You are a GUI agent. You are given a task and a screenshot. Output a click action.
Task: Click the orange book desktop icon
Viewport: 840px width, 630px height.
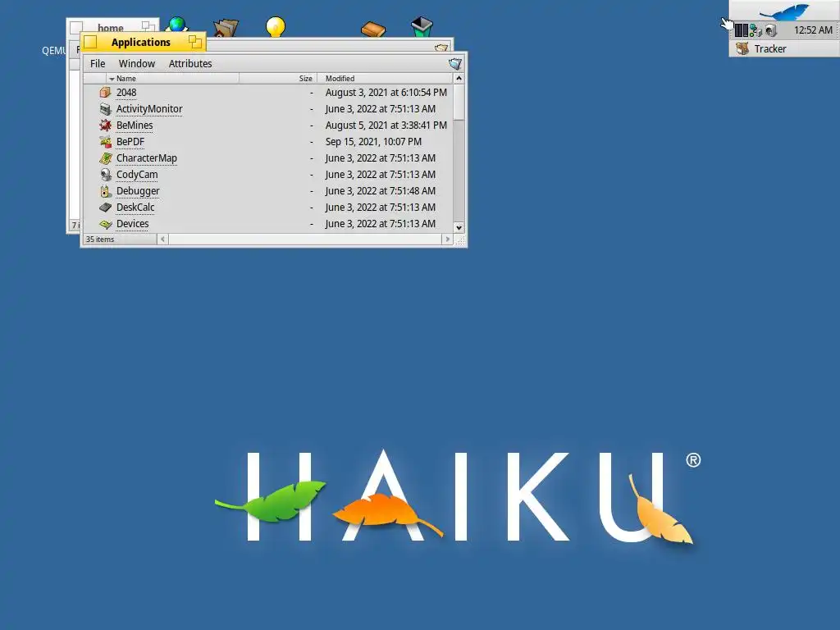[373, 29]
